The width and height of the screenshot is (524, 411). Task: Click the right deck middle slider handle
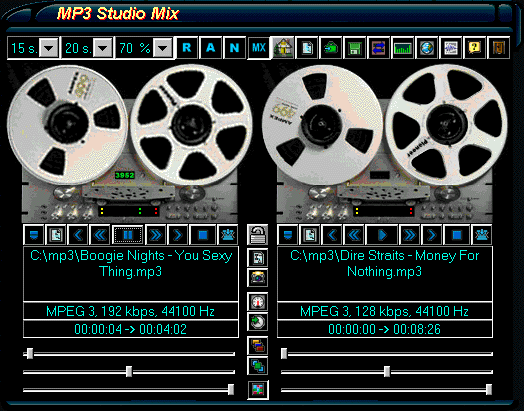(x=387, y=372)
